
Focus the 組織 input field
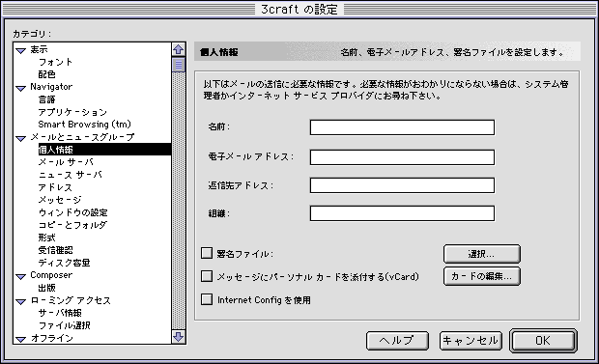402,213
